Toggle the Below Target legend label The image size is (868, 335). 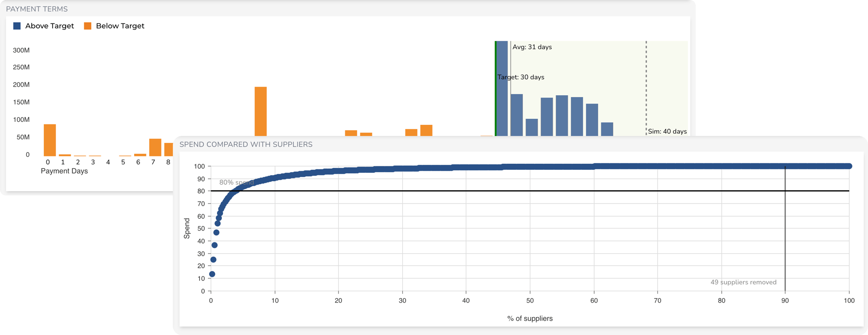tap(120, 26)
